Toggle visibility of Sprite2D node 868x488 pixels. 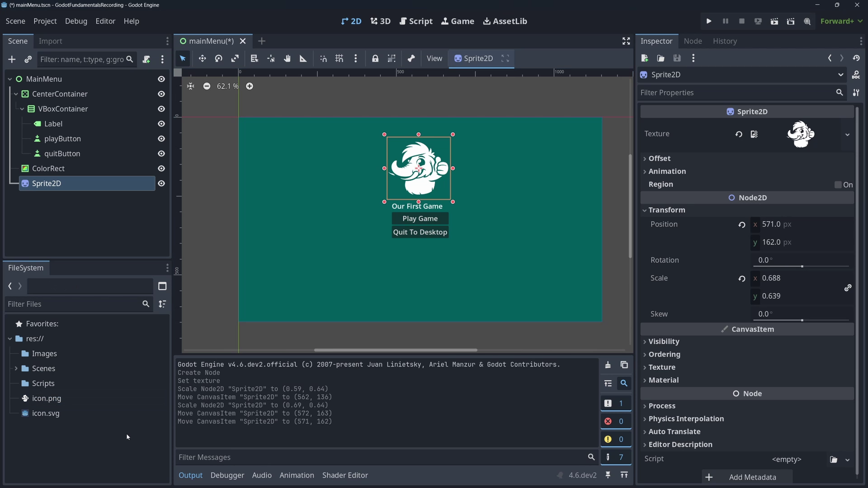point(161,183)
